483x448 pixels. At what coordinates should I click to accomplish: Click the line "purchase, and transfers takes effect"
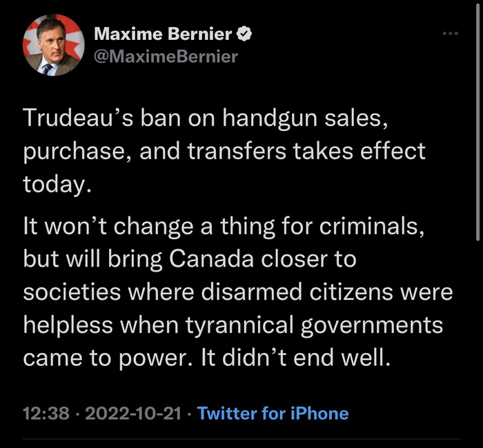(x=224, y=150)
